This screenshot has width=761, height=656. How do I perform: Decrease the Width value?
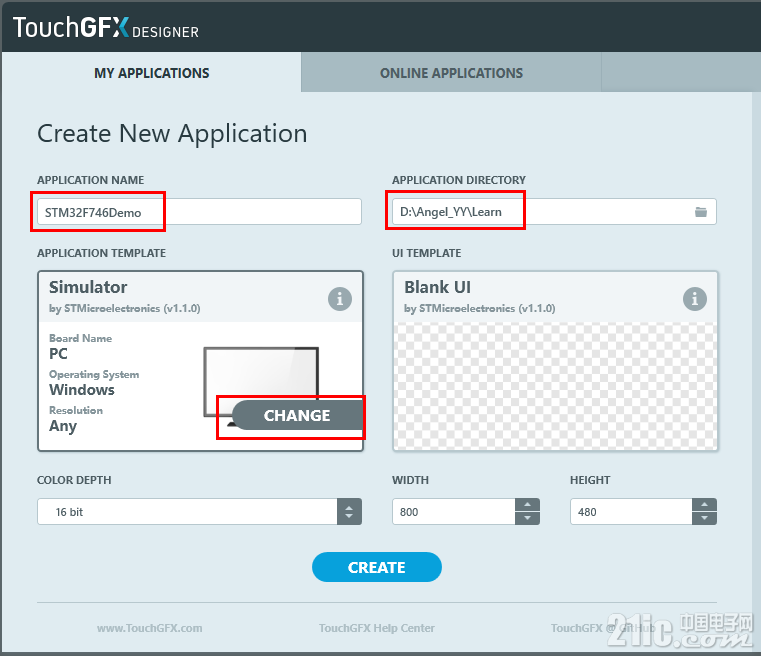528,518
